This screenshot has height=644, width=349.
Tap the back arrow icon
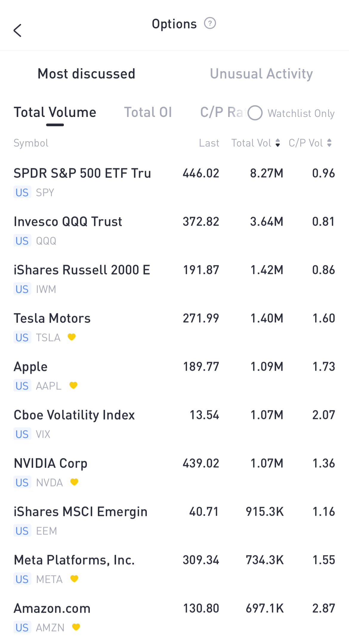[18, 30]
